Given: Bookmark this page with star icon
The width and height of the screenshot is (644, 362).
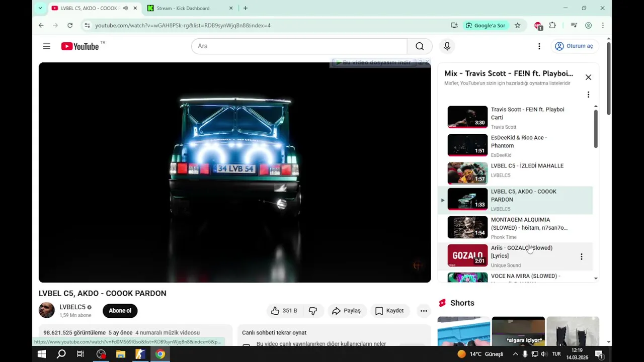Looking at the screenshot, I should point(517,25).
